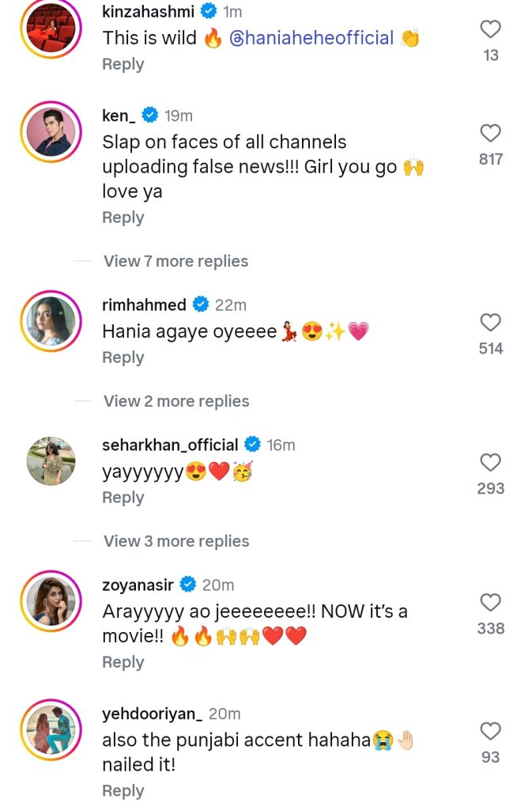
Task: Reply to rimhahmed's comment
Action: 123,358
